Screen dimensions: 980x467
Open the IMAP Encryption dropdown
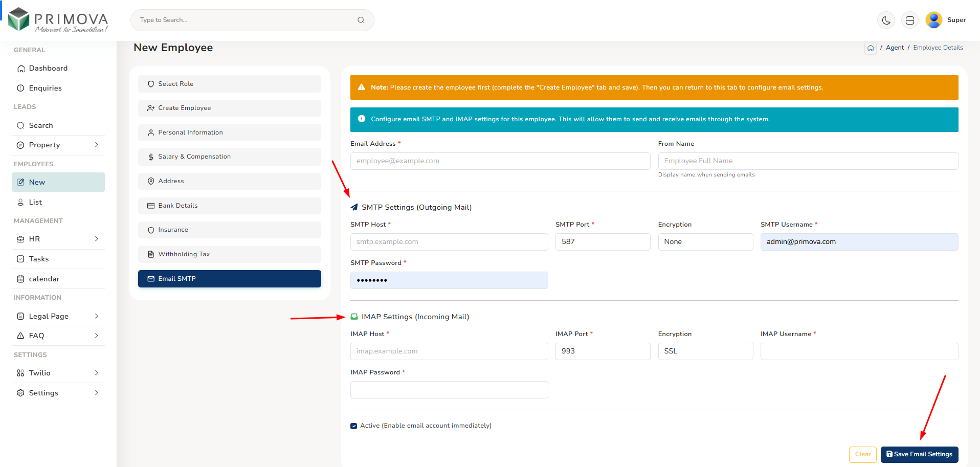pyautogui.click(x=705, y=351)
